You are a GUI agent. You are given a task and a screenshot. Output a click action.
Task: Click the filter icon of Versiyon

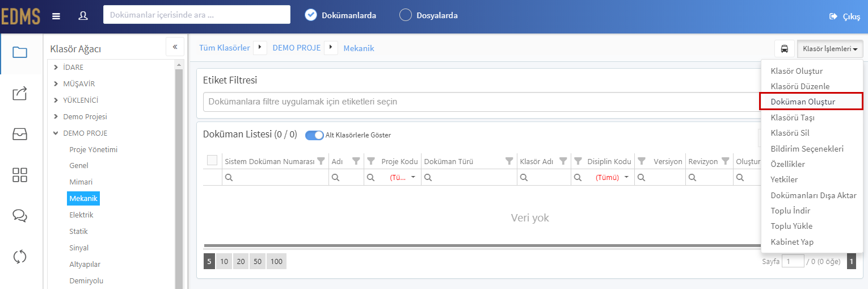tap(642, 161)
